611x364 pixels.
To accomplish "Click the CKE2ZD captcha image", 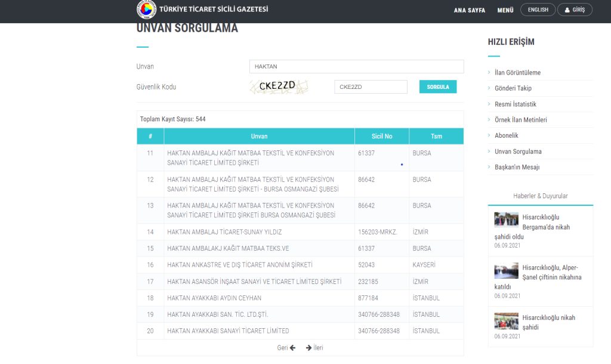I will [x=279, y=87].
